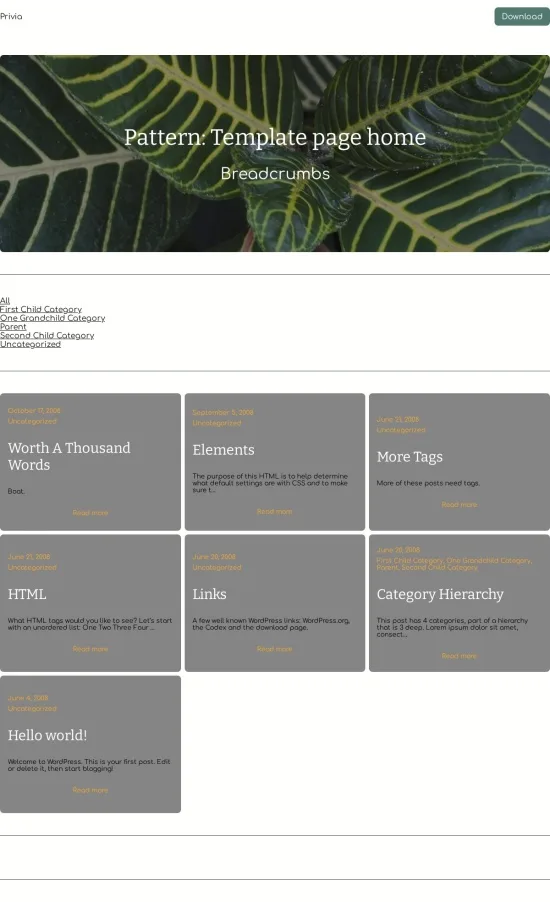
Task: Click the leaf hero banner image
Action: click(x=275, y=154)
